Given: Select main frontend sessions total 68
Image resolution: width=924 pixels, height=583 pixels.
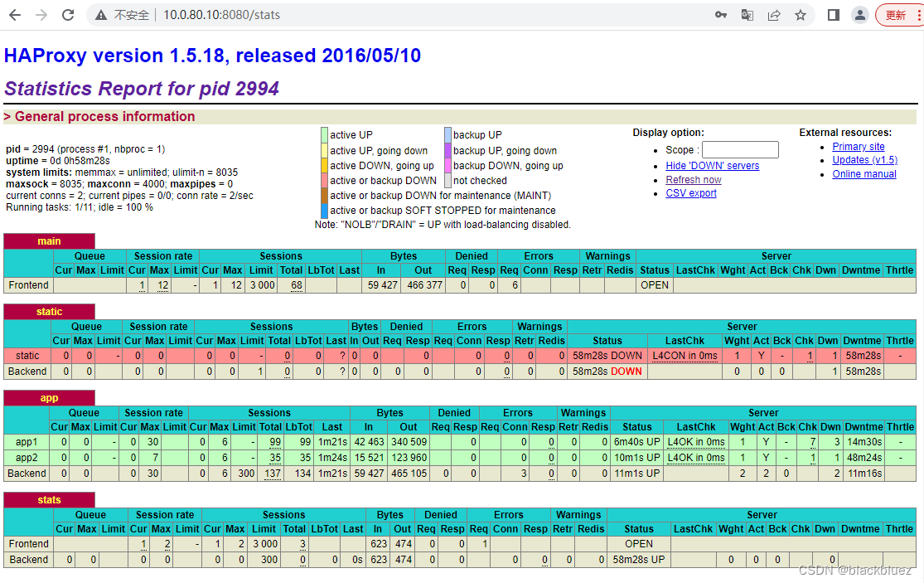Looking at the screenshot, I should [297, 285].
